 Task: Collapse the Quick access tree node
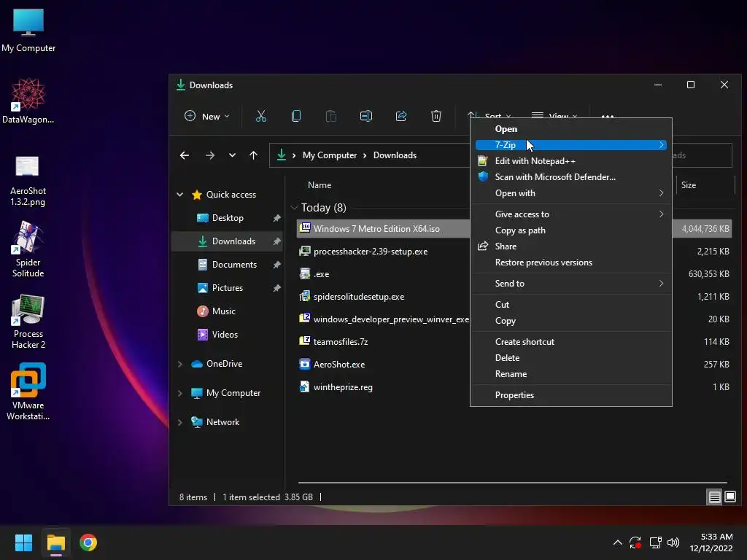[180, 194]
